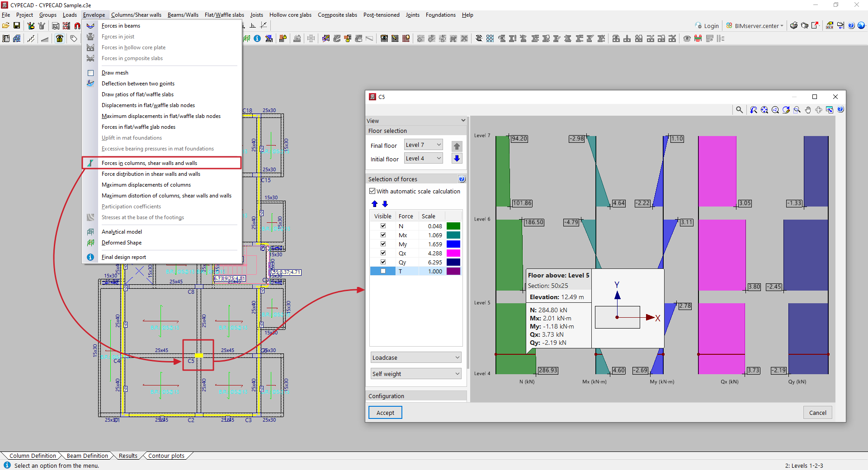Click the BIMserver.center toolbar button

coord(755,26)
